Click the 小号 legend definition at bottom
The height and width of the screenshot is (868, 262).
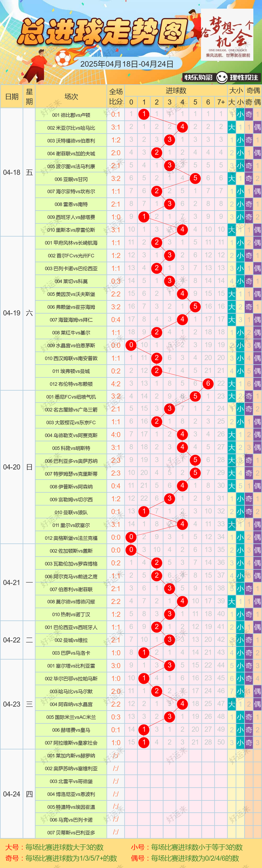coord(187,847)
